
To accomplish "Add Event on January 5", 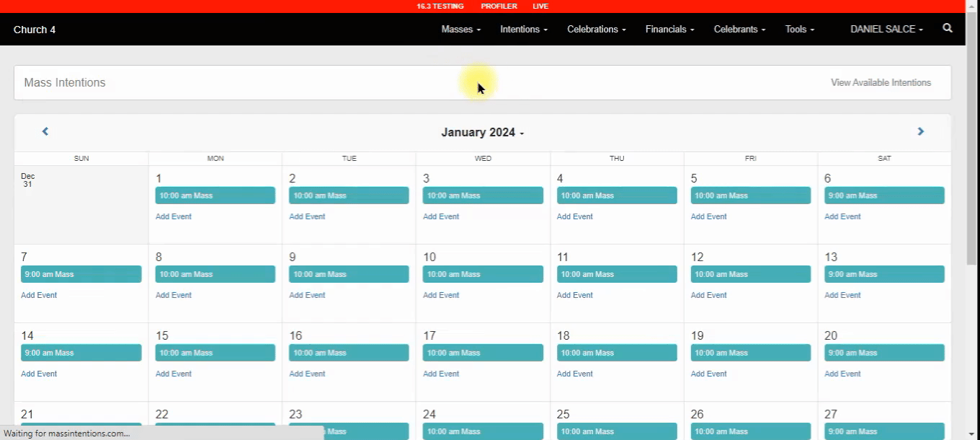I will (709, 216).
